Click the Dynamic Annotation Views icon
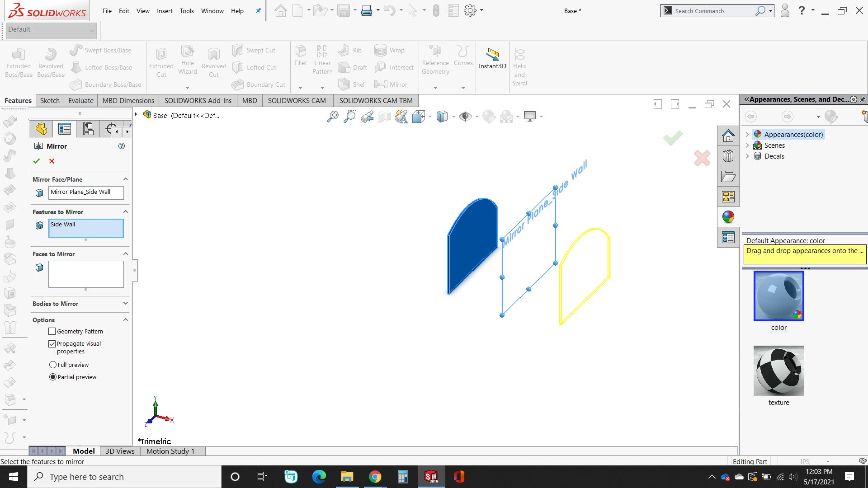The width and height of the screenshot is (868, 488). [x=401, y=117]
